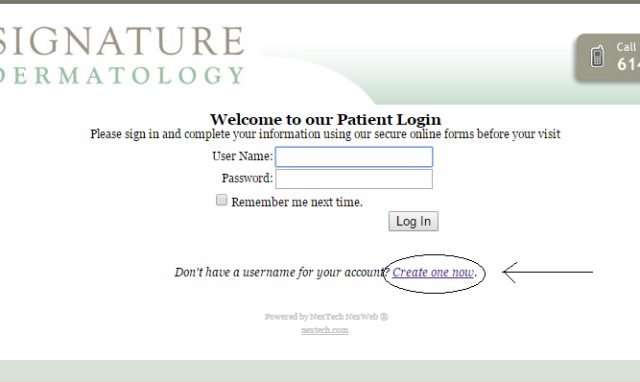Tick the Remember me next time checkbox

pyautogui.click(x=222, y=200)
